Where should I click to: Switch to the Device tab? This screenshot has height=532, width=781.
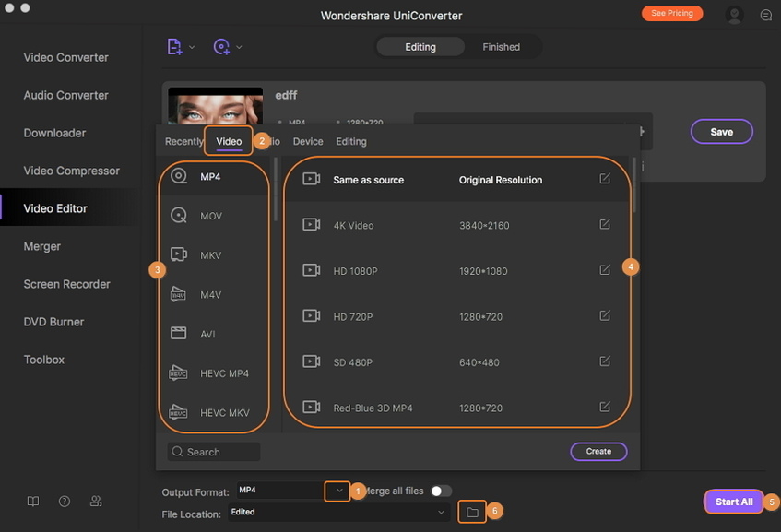click(x=308, y=141)
